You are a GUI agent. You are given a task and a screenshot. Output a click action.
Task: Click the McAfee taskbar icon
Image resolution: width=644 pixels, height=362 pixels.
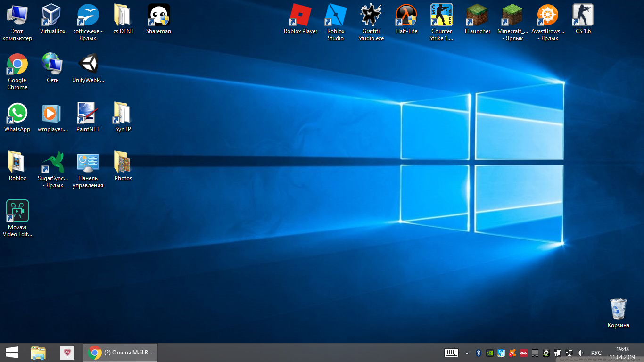(68, 353)
